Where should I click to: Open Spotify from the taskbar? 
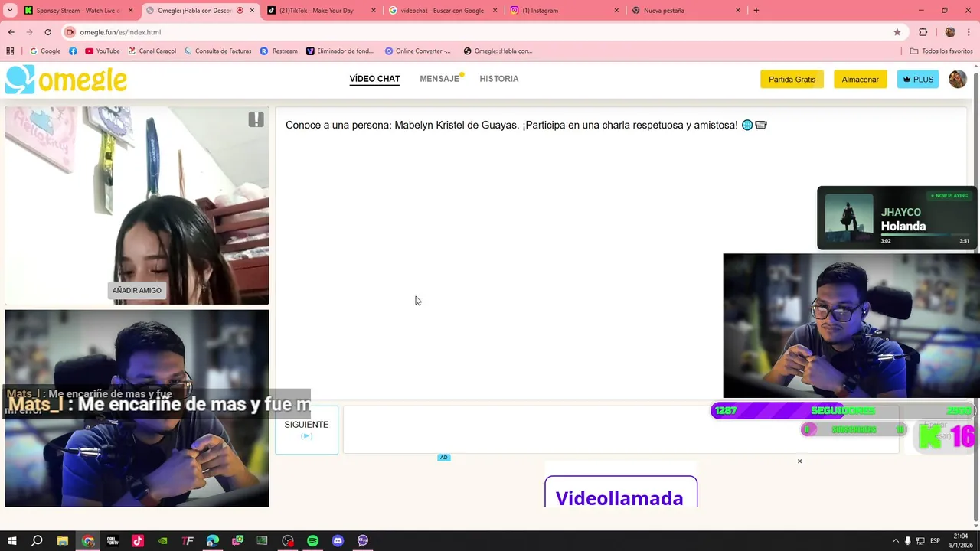(x=312, y=541)
